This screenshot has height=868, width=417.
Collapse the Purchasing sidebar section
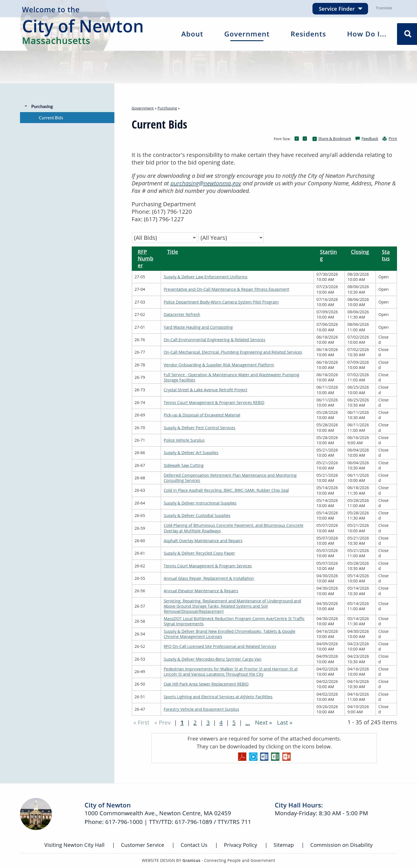pos(26,106)
